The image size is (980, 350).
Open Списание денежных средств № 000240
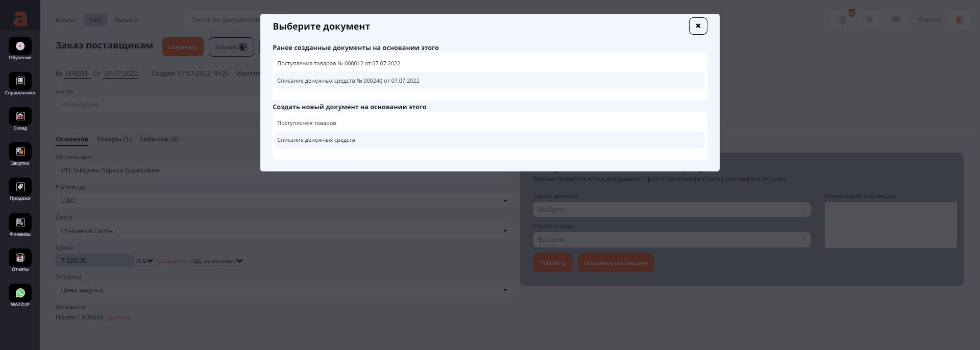tap(348, 81)
